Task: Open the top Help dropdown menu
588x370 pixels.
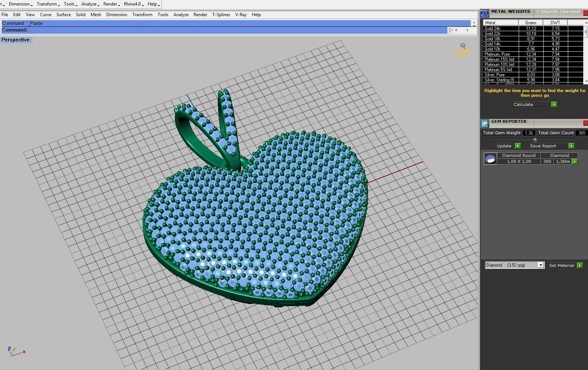Action: click(x=153, y=4)
